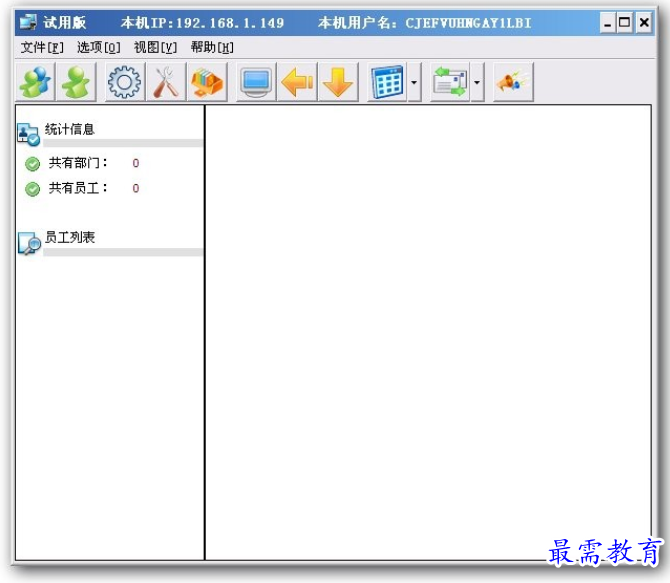Click the megaphone broadcast toolbar icon
This screenshot has width=670, height=583.
coord(513,82)
